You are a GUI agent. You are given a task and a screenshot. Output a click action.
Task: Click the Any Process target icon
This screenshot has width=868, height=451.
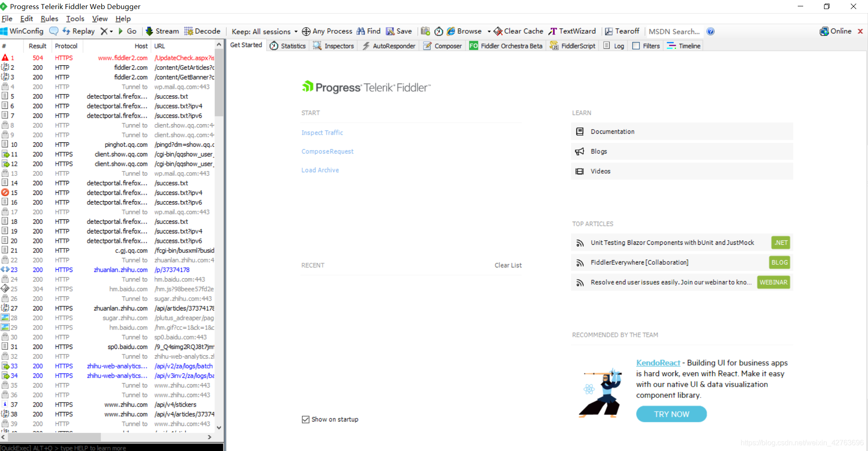306,31
